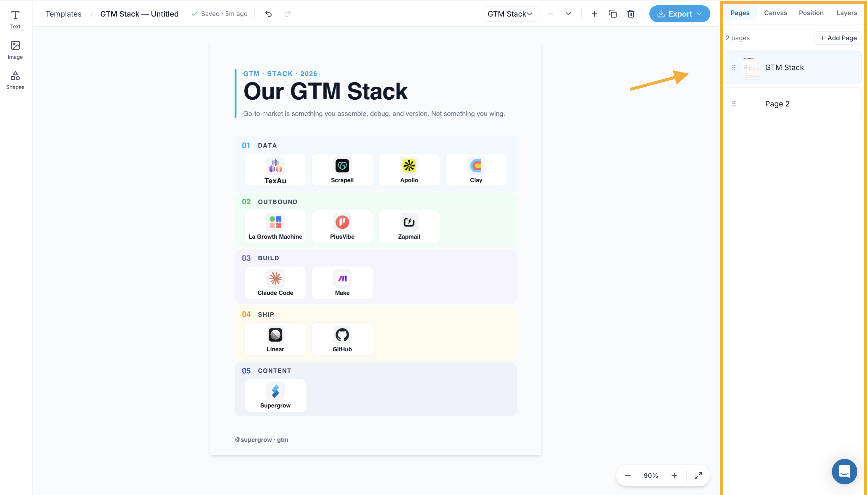The height and width of the screenshot is (495, 868).
Task: Zoom out with the minus button
Action: (x=627, y=475)
